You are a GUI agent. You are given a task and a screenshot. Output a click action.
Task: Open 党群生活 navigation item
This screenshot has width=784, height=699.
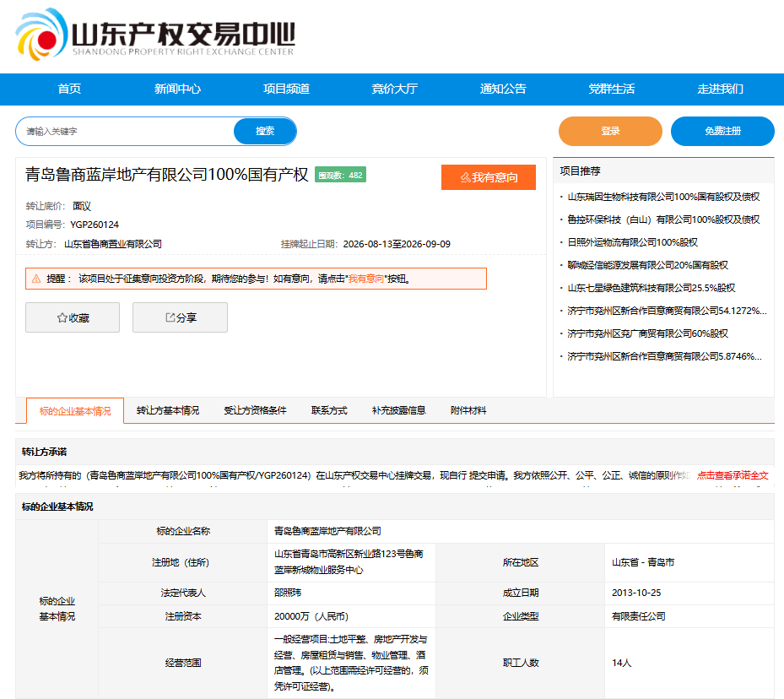click(612, 89)
